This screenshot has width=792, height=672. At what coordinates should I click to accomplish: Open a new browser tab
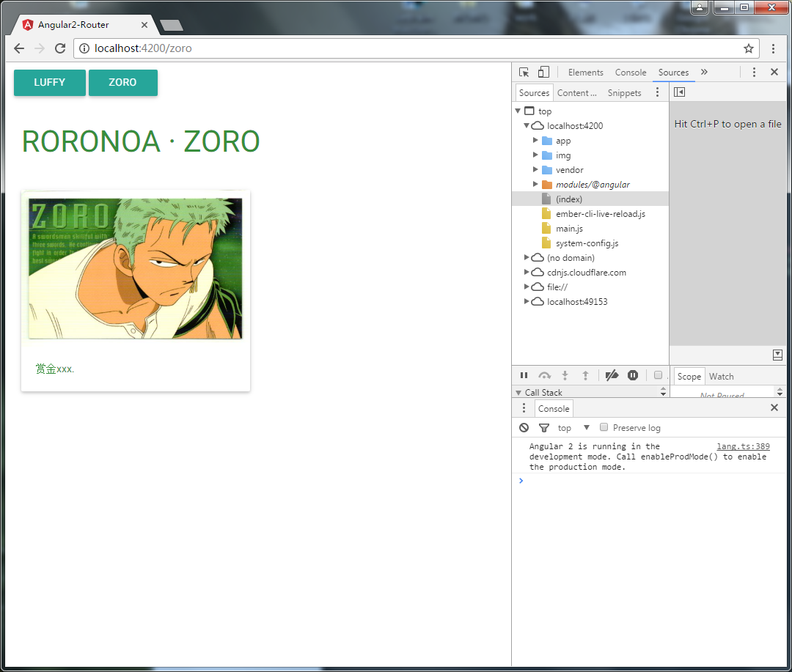[172, 25]
